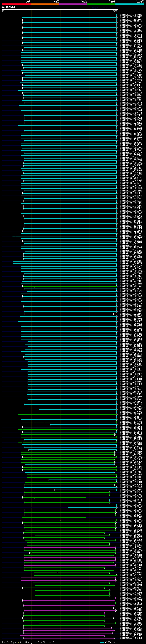Select the UniRef100_C5GFY7 label
Image resolution: width=146 pixels, height=644 pixels.
tap(131, 326)
